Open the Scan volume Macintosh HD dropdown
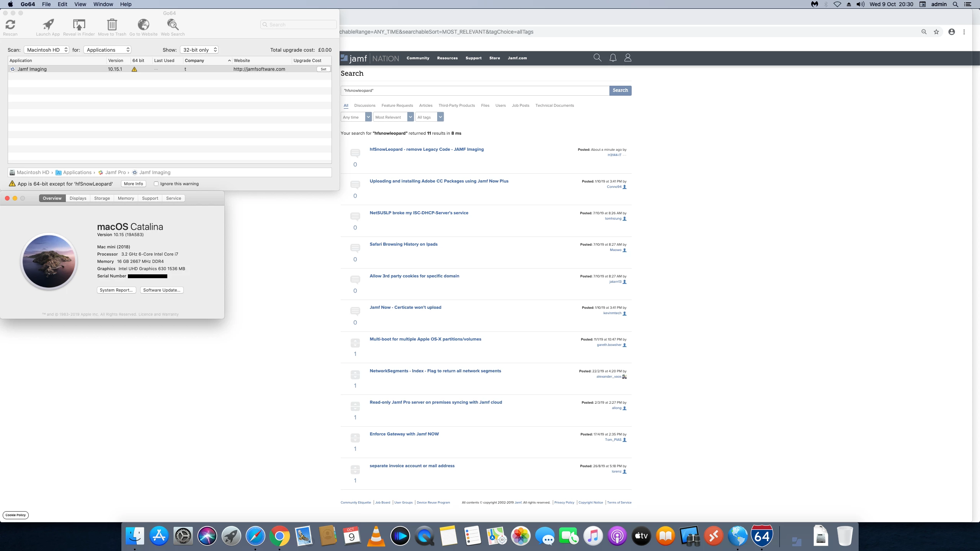The image size is (980, 551). 46,50
